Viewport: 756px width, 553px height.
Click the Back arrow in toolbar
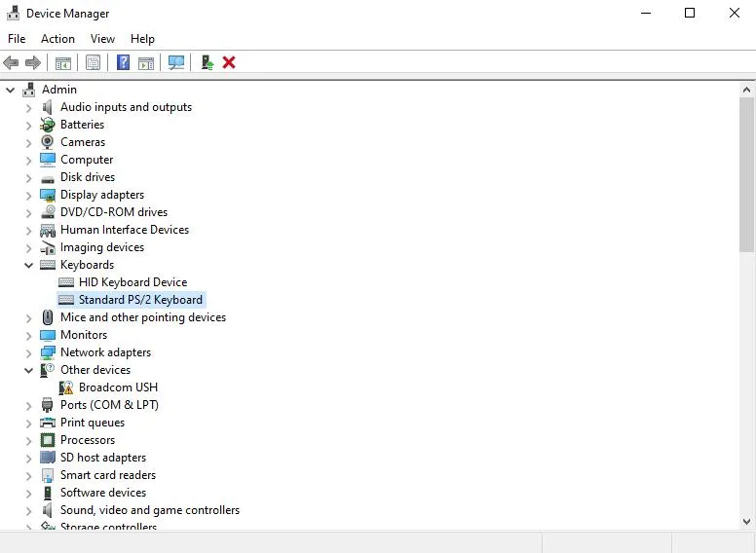click(x=11, y=62)
